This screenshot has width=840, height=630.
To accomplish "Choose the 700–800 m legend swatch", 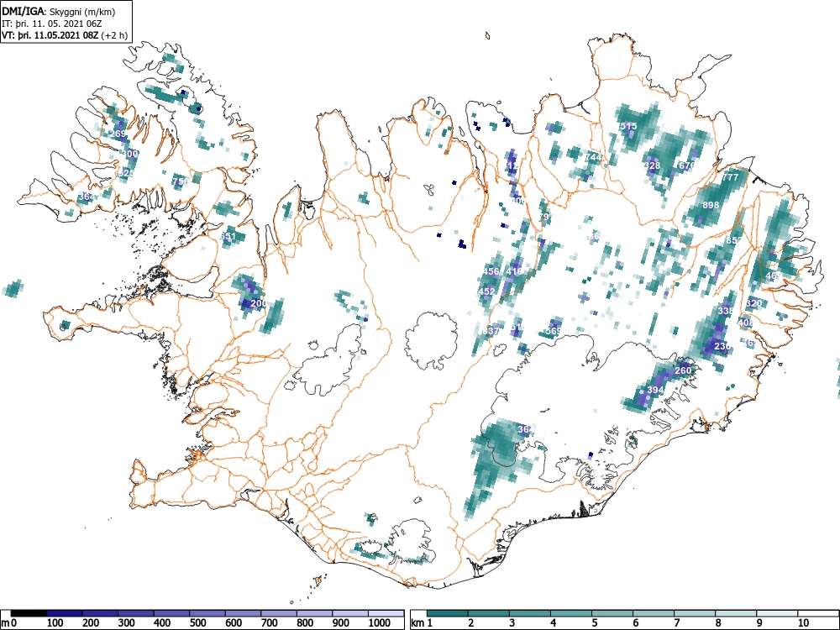I will pyautogui.click(x=279, y=613).
